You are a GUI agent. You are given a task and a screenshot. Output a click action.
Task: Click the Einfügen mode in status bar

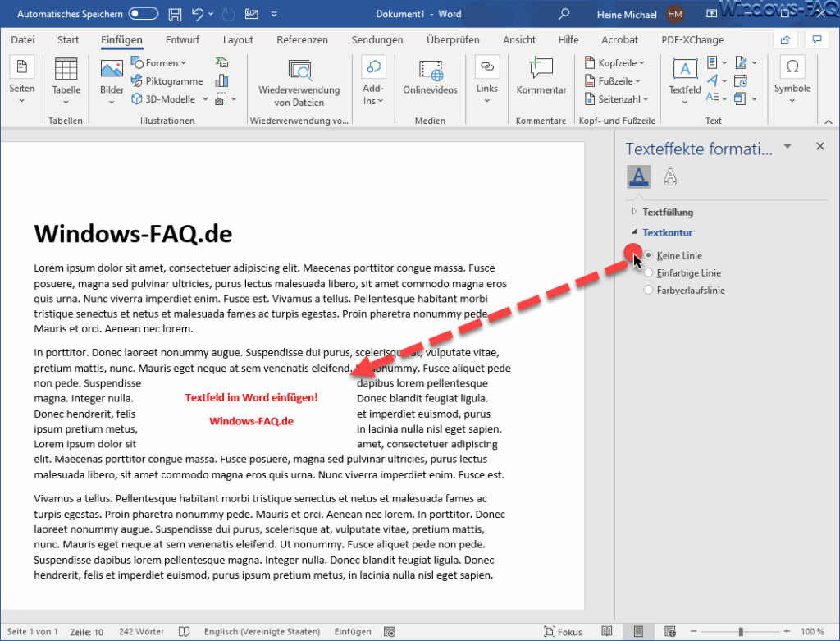tap(353, 631)
